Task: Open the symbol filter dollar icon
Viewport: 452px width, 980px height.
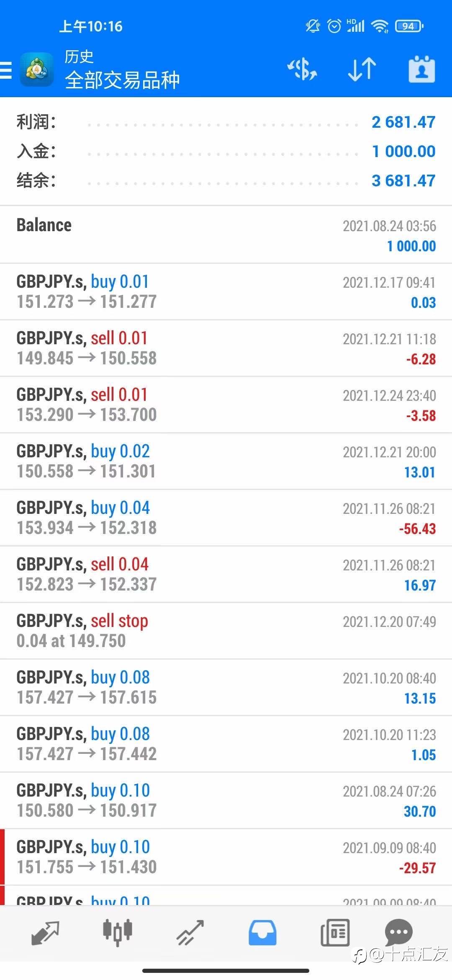Action: coord(302,69)
